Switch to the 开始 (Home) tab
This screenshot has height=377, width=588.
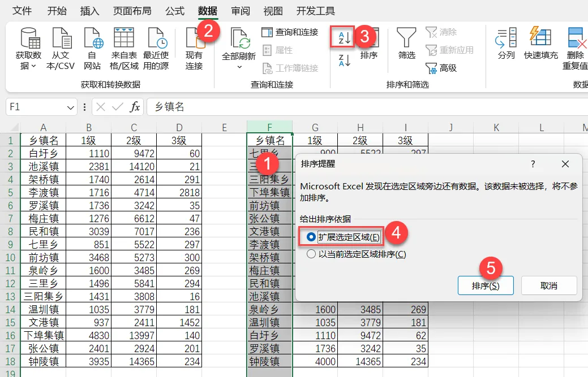57,11
